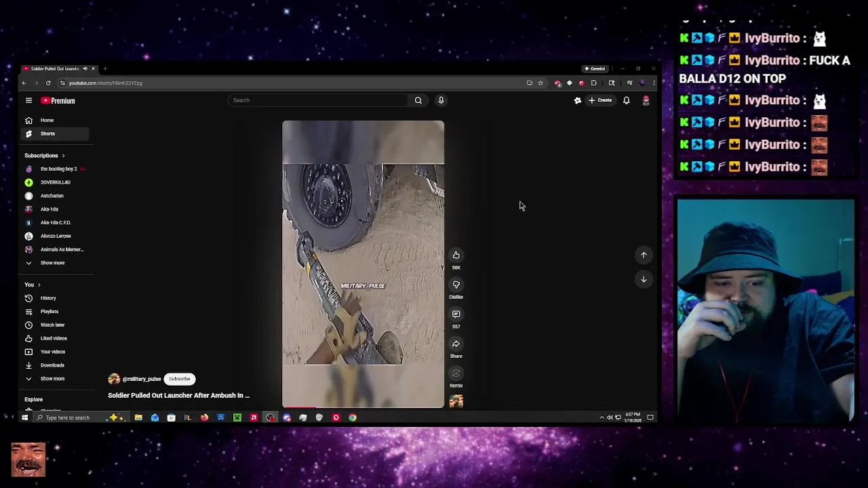Open Your videos in the sidebar
868x488 pixels.
(54, 352)
